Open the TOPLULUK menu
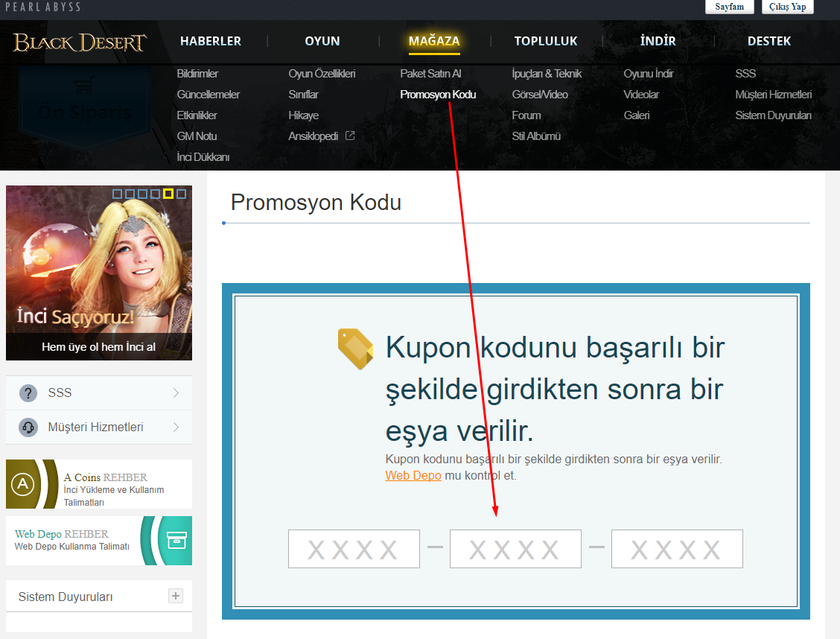The image size is (840, 639). tap(546, 41)
